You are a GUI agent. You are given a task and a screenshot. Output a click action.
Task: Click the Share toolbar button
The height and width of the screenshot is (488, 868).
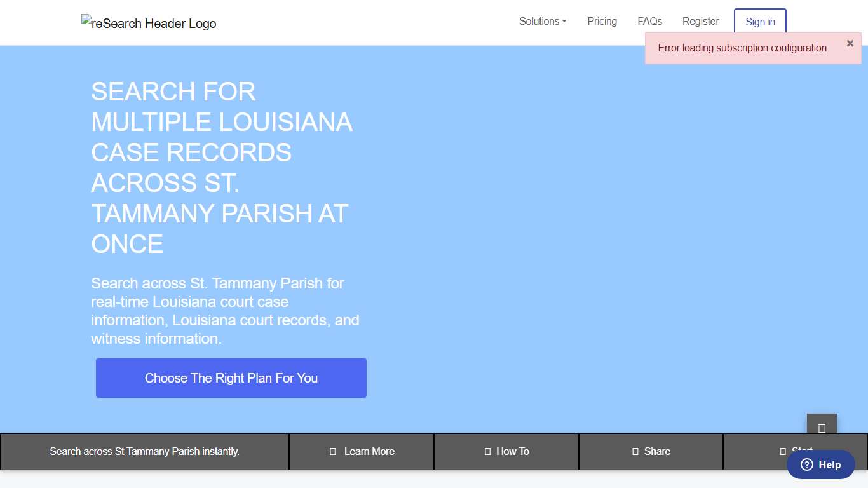pyautogui.click(x=651, y=451)
